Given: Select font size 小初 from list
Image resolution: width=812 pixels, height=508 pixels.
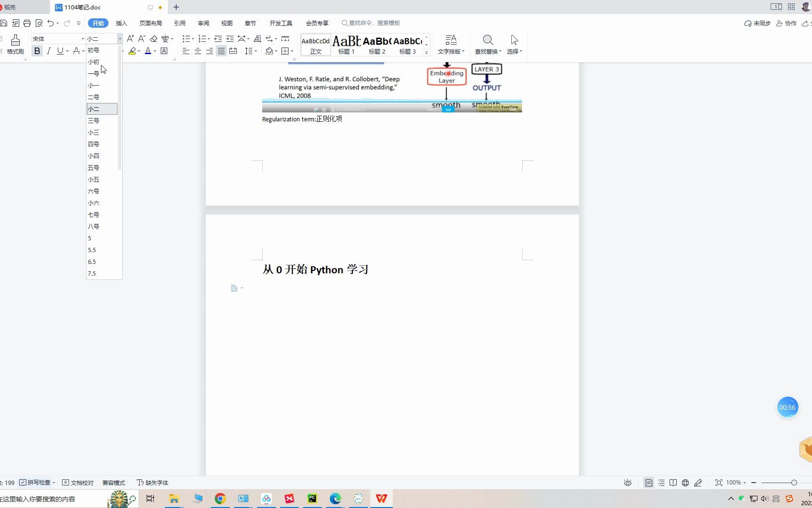Looking at the screenshot, I should [102, 62].
